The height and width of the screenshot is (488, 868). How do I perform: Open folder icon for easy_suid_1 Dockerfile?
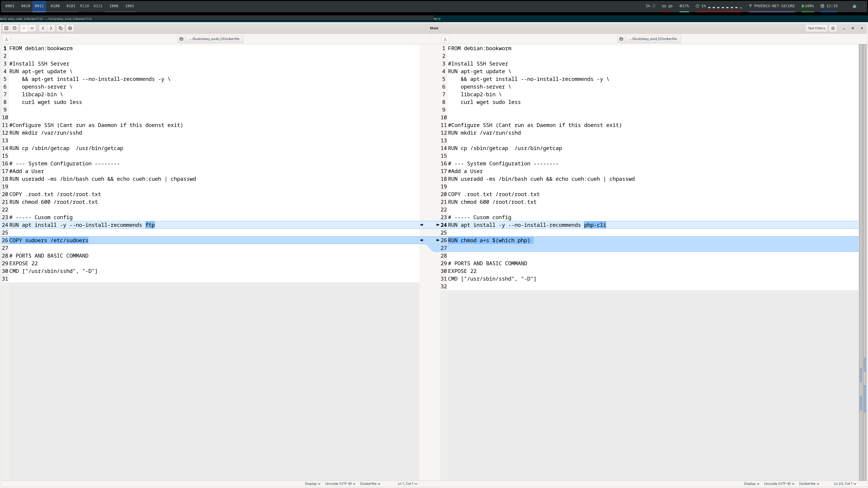(621, 39)
